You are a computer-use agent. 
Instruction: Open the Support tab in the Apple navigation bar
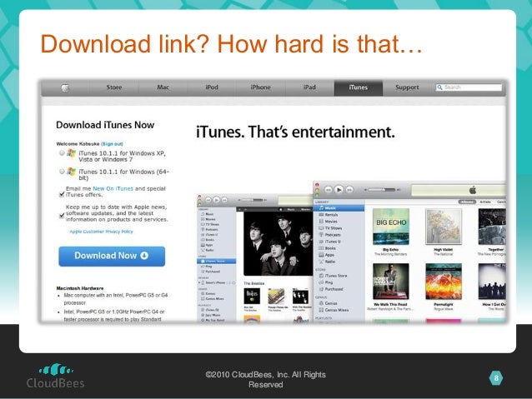(407, 87)
